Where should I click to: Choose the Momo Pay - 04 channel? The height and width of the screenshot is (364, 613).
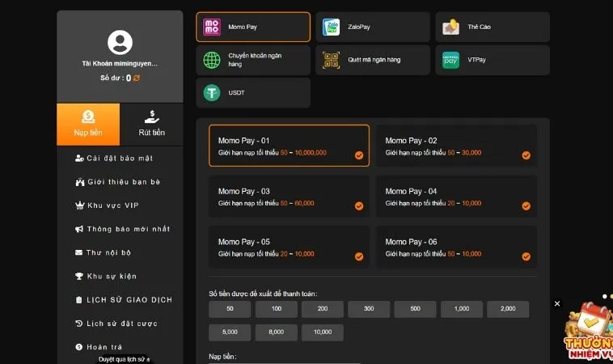click(456, 197)
